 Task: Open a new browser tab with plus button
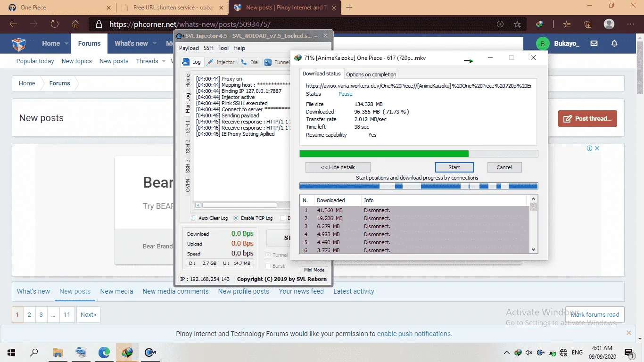pyautogui.click(x=349, y=8)
